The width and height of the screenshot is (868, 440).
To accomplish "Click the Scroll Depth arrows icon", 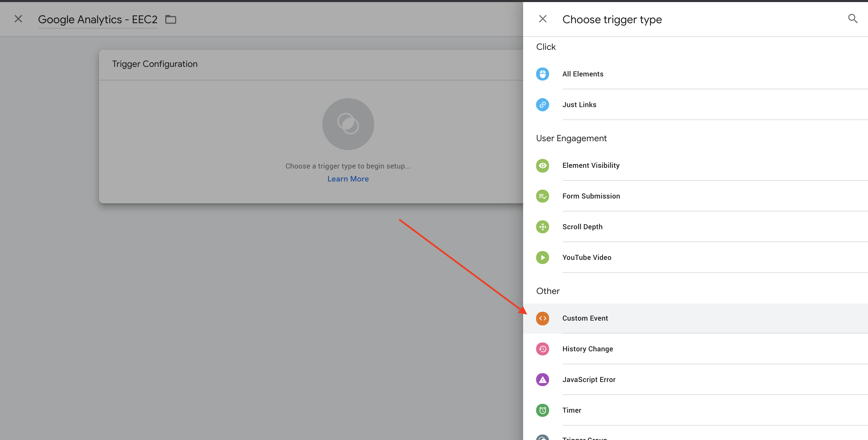I will point(542,227).
